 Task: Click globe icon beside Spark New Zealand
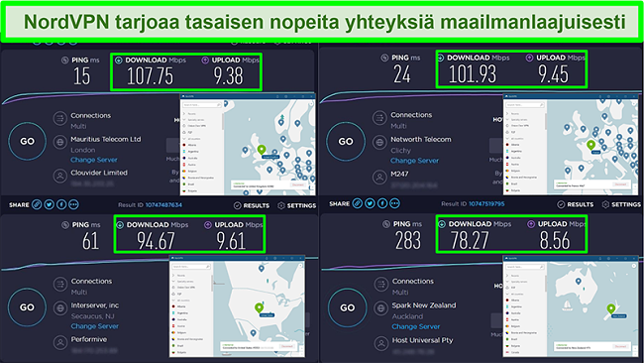tap(381, 308)
